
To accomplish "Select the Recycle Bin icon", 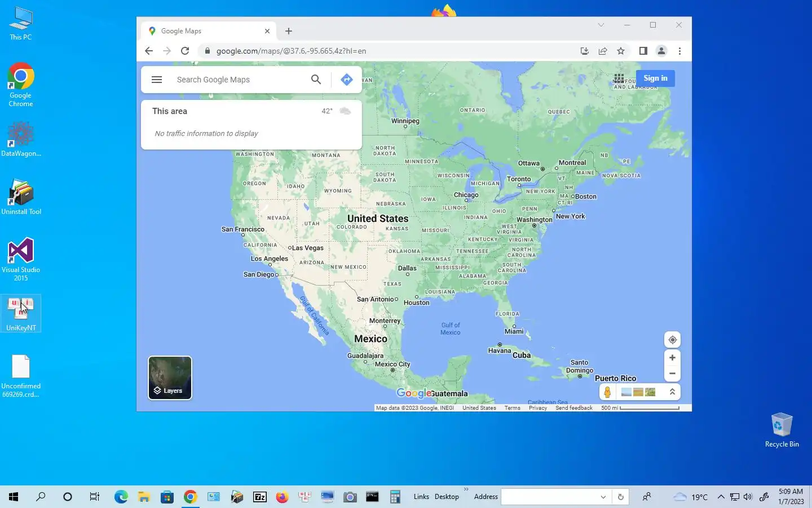I will coord(782,430).
